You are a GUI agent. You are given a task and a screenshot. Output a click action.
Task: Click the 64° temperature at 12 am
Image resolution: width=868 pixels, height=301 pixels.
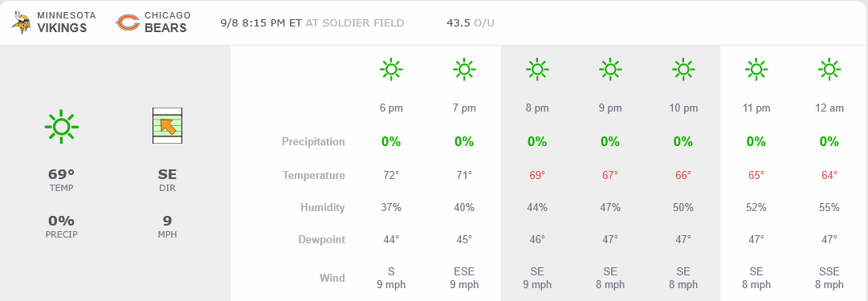(829, 176)
